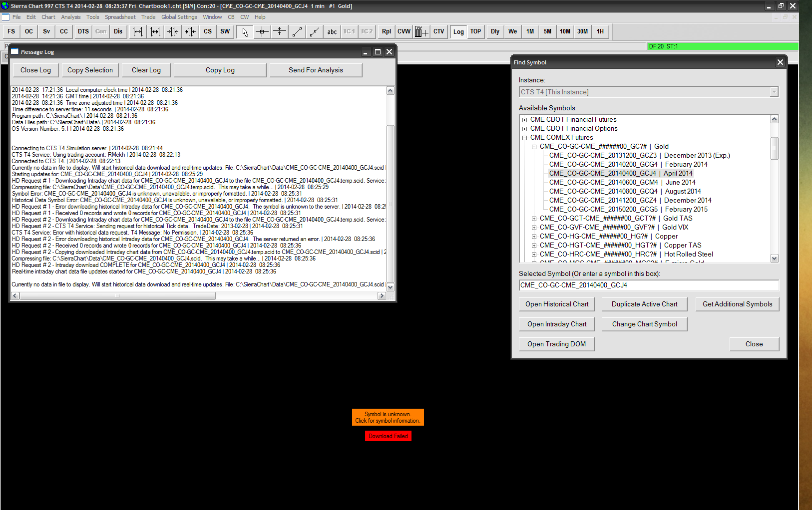Open the File menu
The image size is (812, 510).
pyautogui.click(x=16, y=17)
